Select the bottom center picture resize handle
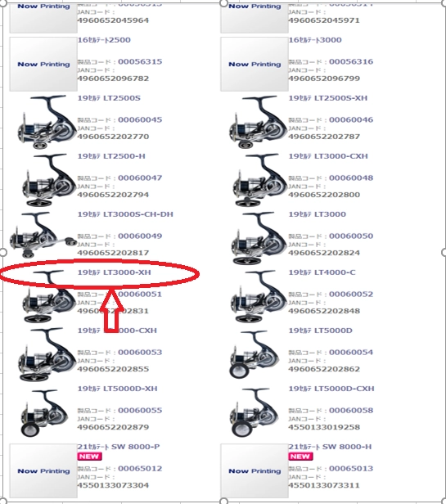Screen dimensions: 446x504 [223, 501]
